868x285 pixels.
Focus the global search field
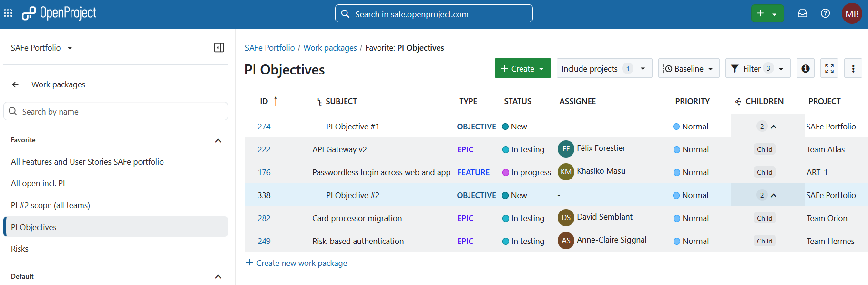(434, 14)
